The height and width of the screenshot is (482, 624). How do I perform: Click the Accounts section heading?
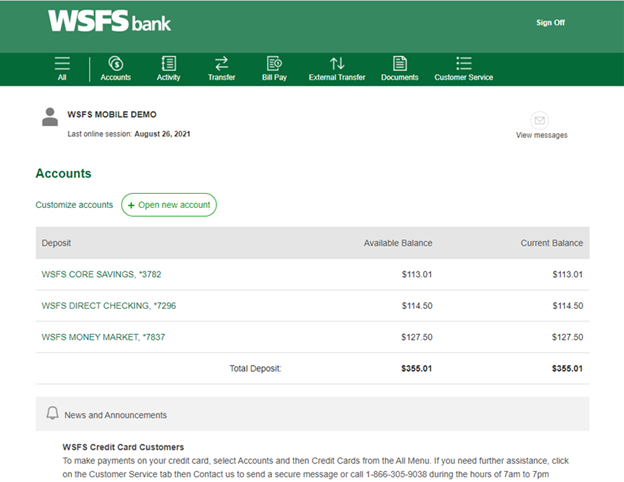(x=63, y=174)
